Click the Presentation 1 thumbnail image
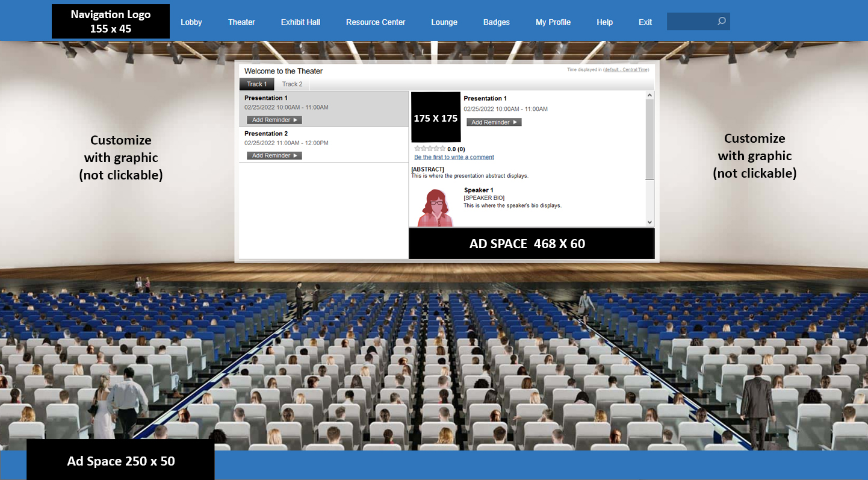This screenshot has height=480, width=868. click(x=436, y=117)
